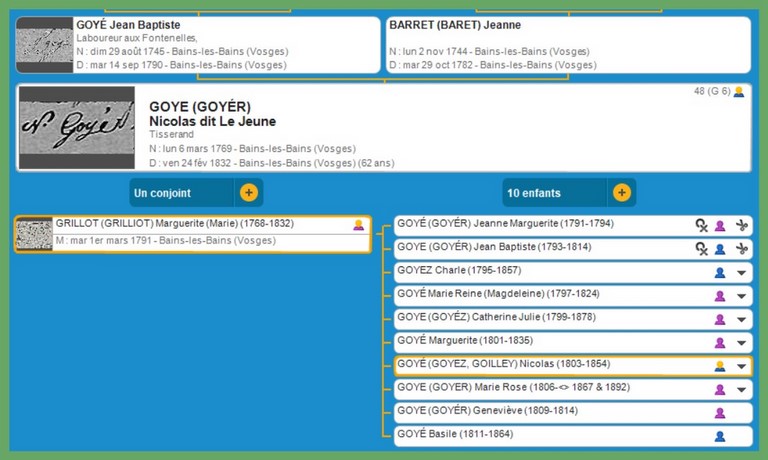
Task: Click person icon on Marguerite Grillot spouse
Action: point(358,225)
